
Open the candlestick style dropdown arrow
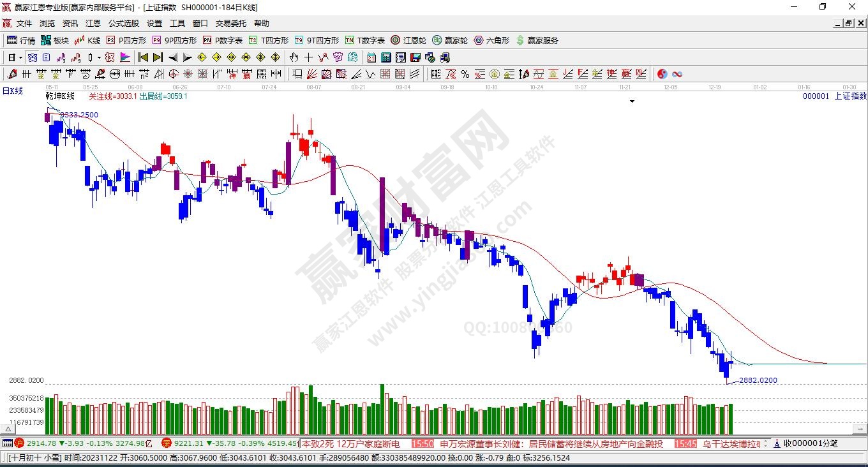tap(99, 57)
